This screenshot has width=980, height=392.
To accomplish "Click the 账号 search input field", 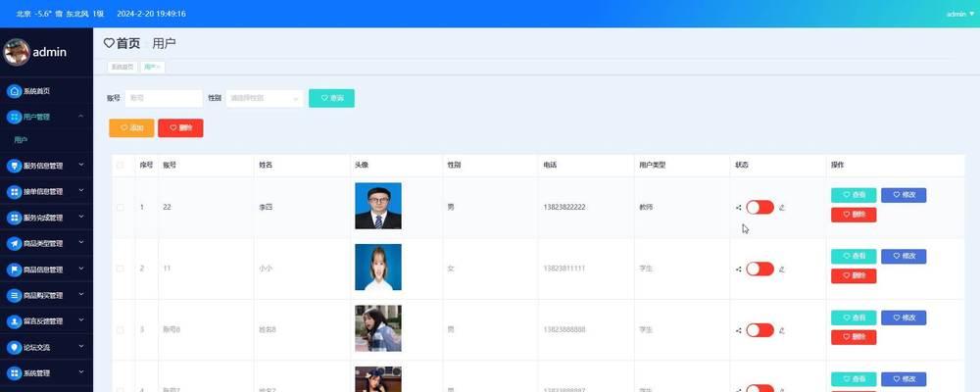I will tap(164, 98).
